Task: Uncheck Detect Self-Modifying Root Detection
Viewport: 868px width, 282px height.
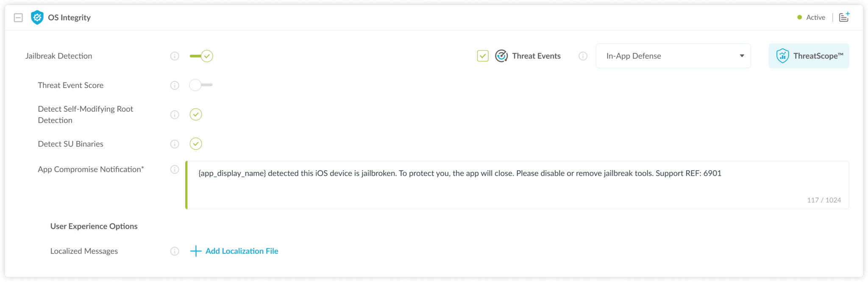Action: point(196,114)
